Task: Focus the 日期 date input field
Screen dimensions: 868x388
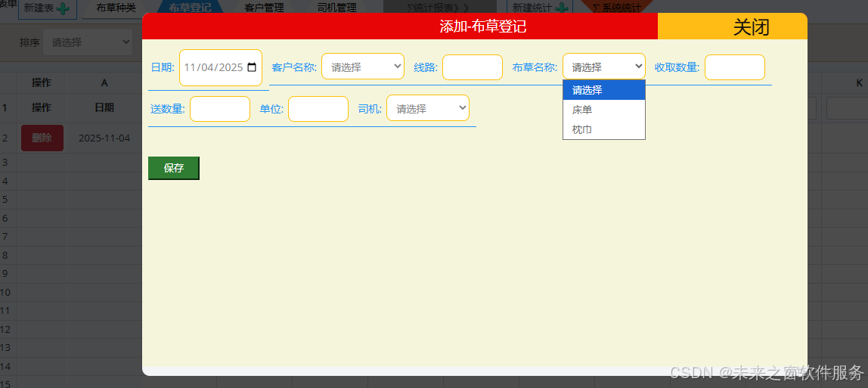Action: point(220,67)
